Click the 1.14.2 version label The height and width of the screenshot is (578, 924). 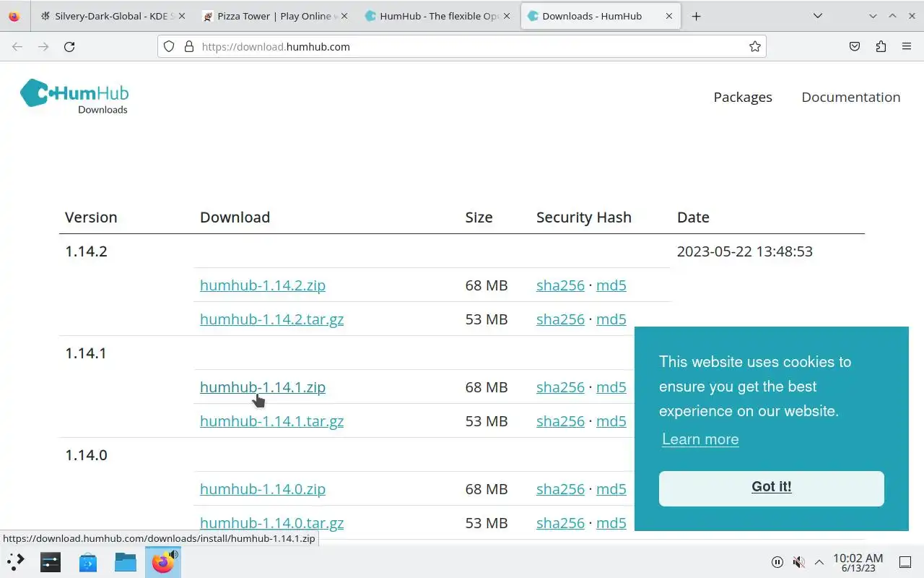tap(86, 251)
